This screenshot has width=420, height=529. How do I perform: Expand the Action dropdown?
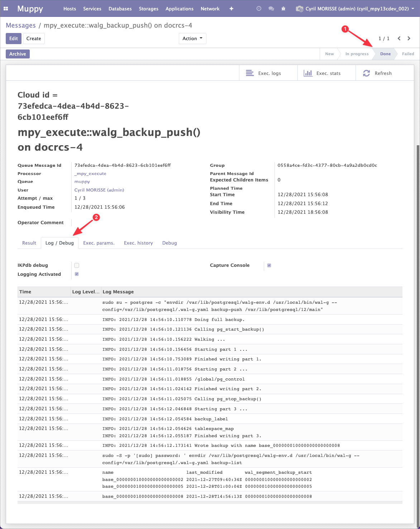coord(192,38)
